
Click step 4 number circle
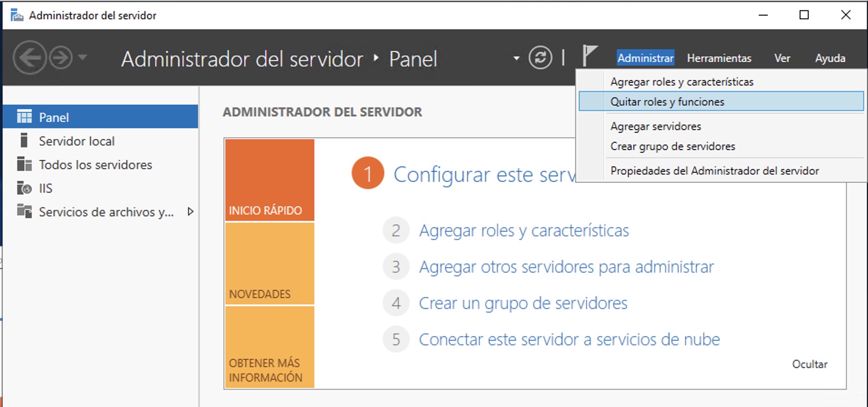coord(396,303)
